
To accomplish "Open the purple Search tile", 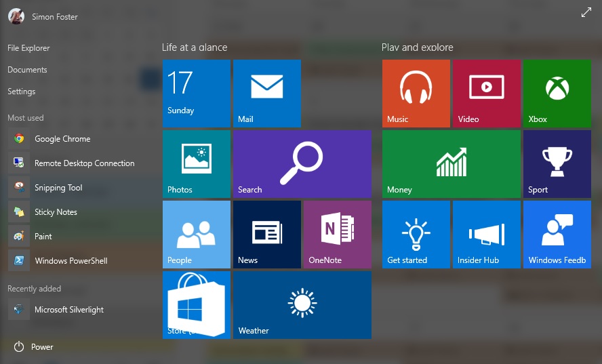I will [x=302, y=164].
